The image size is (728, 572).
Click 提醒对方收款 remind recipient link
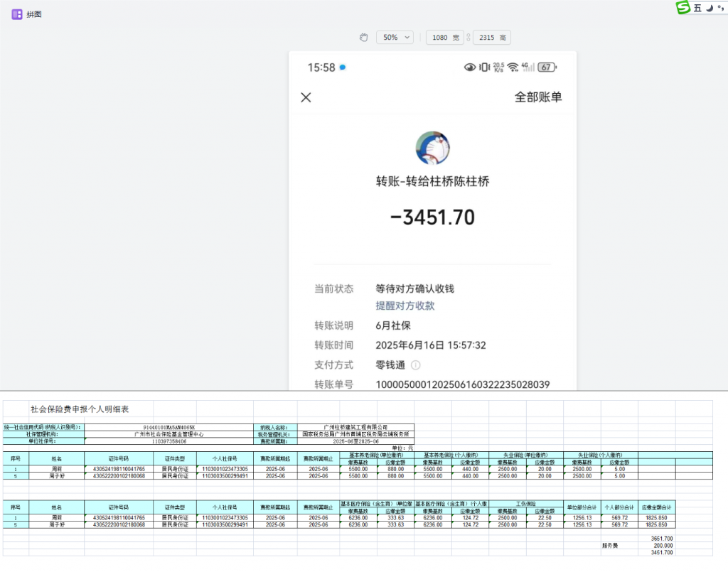(x=405, y=306)
